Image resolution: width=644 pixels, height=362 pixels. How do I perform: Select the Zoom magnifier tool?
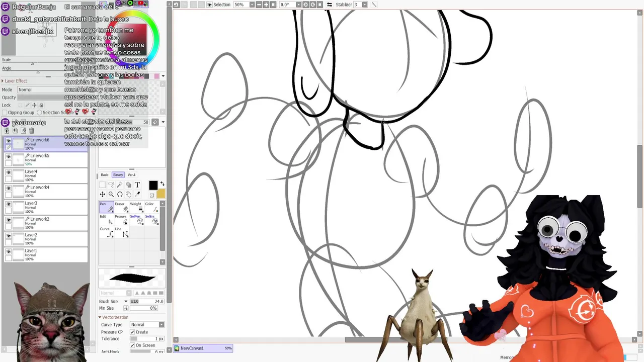click(111, 195)
